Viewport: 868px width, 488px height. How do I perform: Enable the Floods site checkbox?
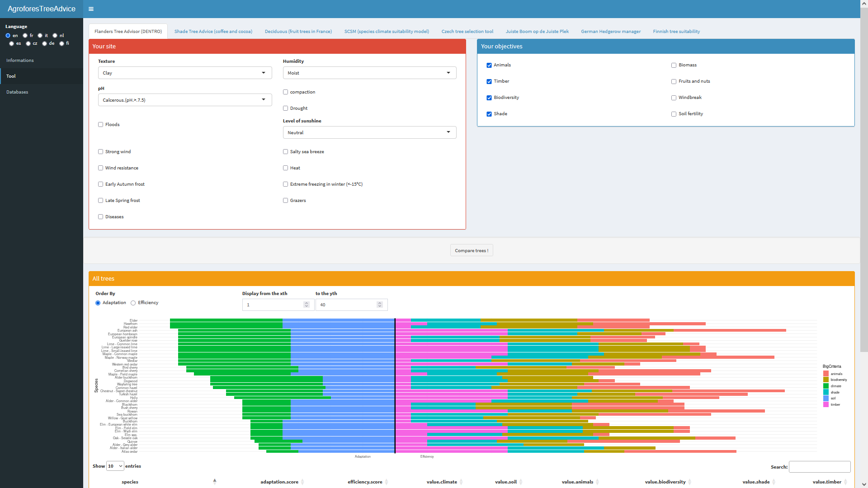[x=101, y=125]
